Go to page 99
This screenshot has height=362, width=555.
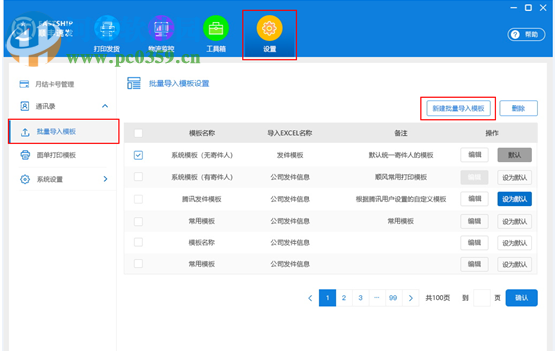coord(393,298)
